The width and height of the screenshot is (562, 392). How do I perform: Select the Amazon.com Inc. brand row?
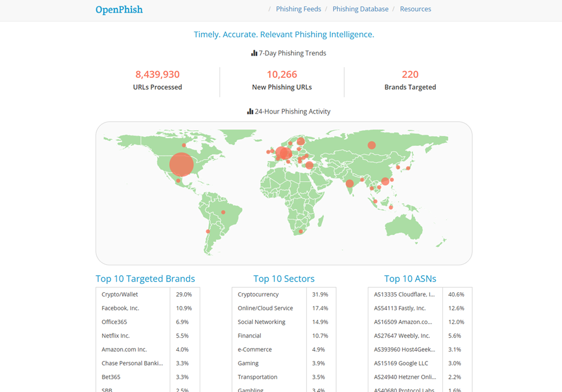tap(148, 350)
